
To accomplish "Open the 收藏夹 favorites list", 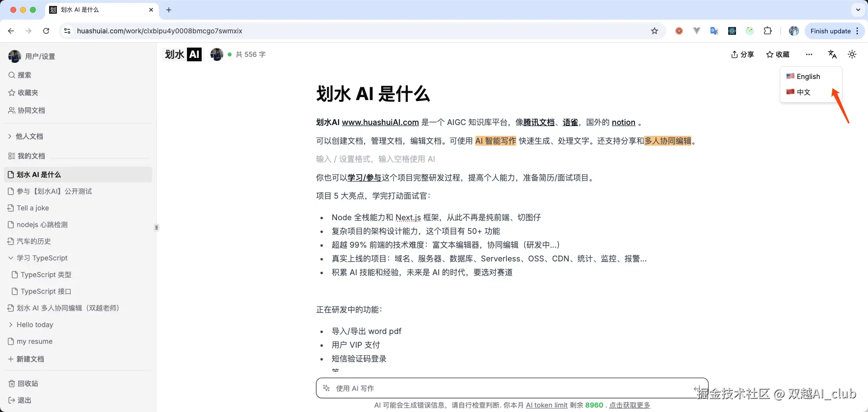I will 23,93.
